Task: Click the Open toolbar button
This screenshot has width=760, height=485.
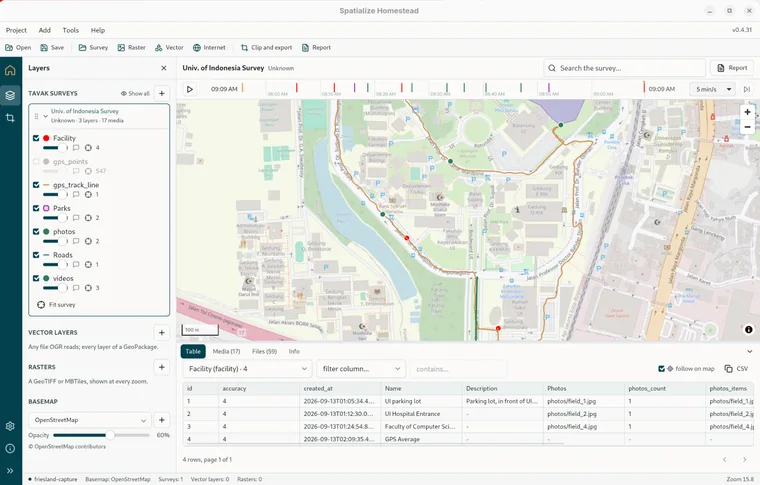Action: (x=18, y=47)
